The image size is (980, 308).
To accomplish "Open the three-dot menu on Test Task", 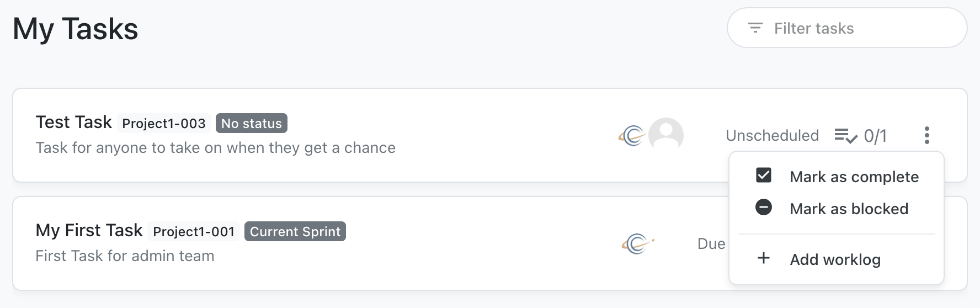I will [x=926, y=135].
